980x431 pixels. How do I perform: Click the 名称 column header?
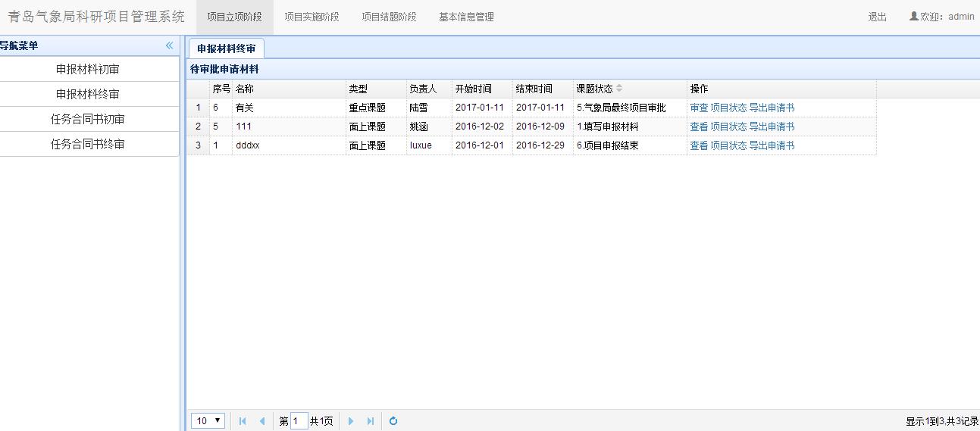289,89
